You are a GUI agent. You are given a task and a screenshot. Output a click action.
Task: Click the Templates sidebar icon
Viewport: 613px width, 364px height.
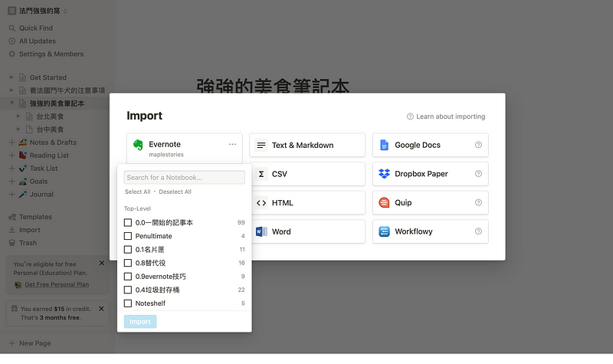(x=12, y=217)
